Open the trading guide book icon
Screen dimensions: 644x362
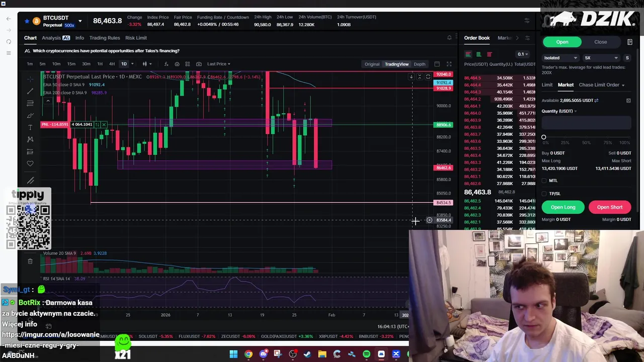coord(629,42)
